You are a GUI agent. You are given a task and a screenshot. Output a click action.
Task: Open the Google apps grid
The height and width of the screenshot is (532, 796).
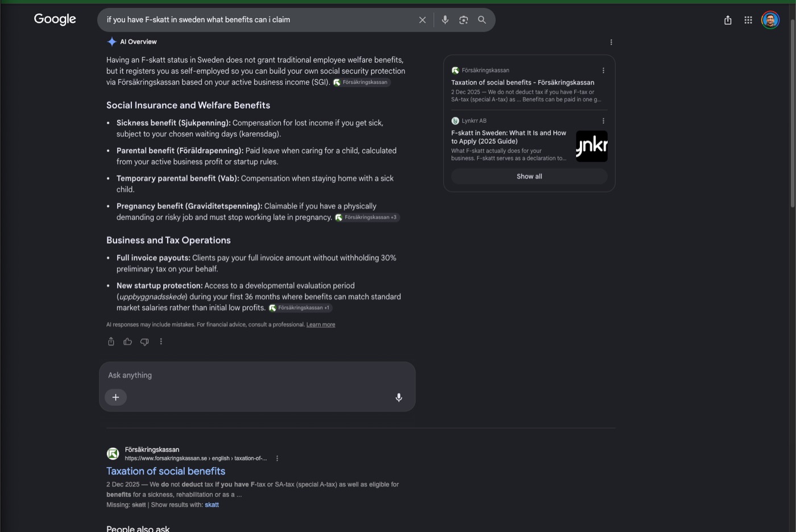748,20
